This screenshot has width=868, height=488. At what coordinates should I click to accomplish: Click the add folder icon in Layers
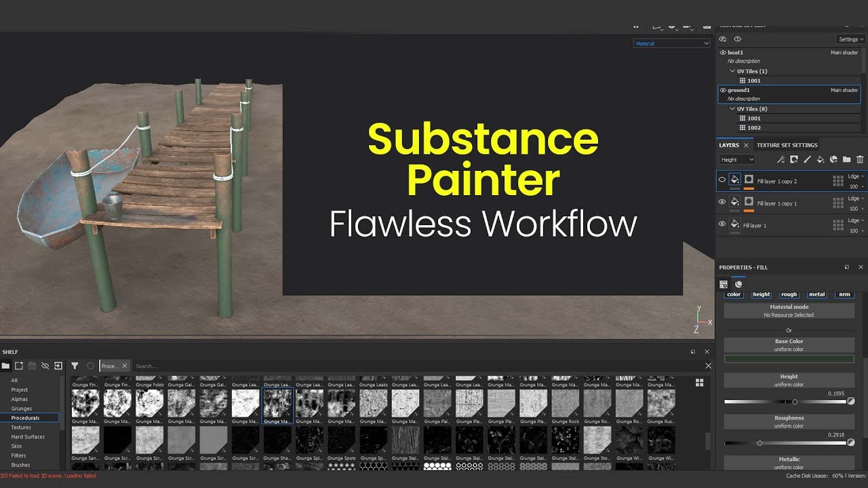click(847, 159)
